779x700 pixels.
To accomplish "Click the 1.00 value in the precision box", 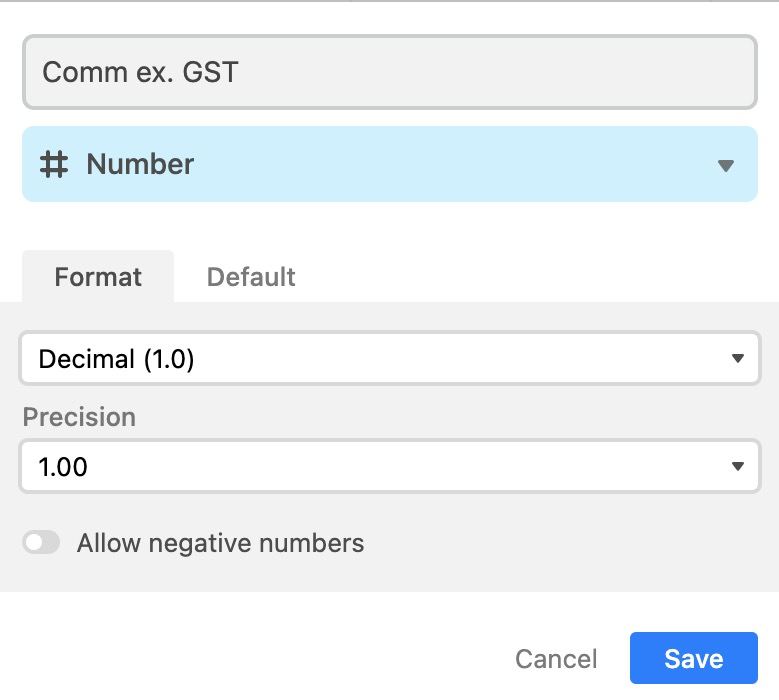I will tap(63, 467).
